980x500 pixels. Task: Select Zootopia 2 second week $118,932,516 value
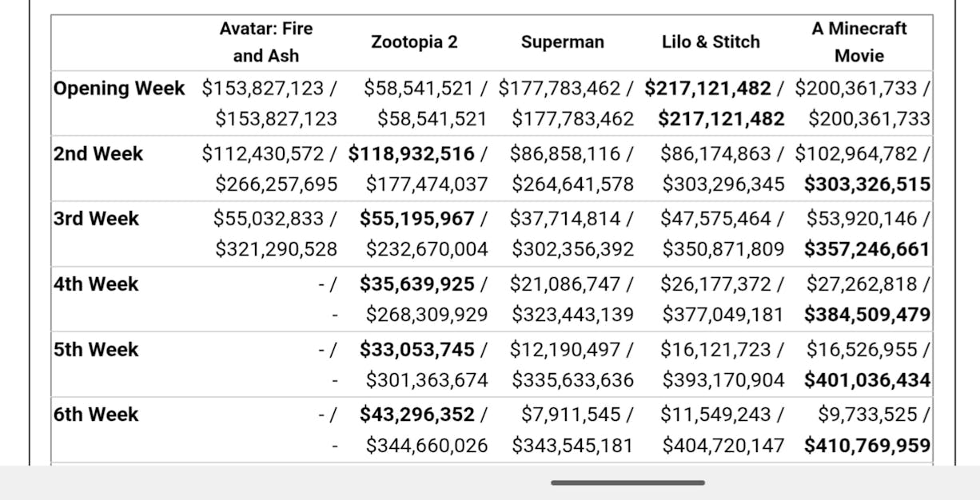click(x=412, y=154)
